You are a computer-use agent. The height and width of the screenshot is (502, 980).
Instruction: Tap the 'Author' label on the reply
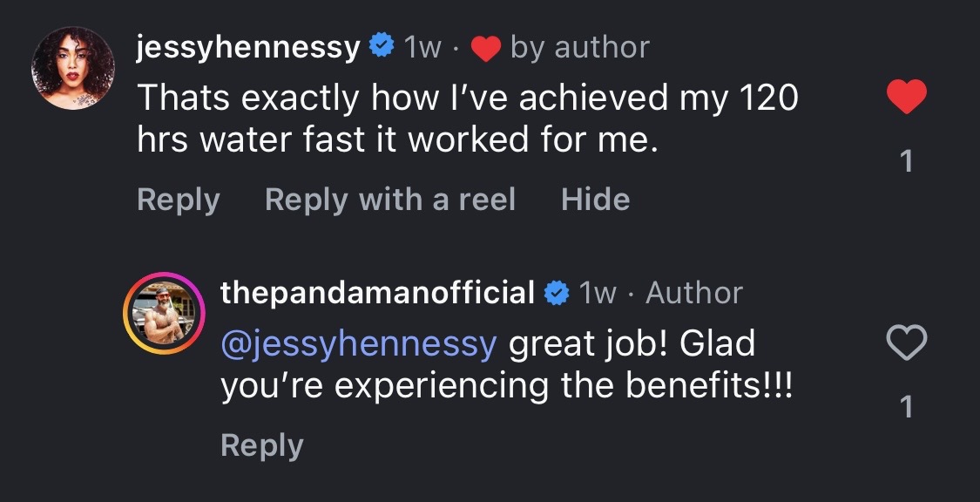(693, 294)
